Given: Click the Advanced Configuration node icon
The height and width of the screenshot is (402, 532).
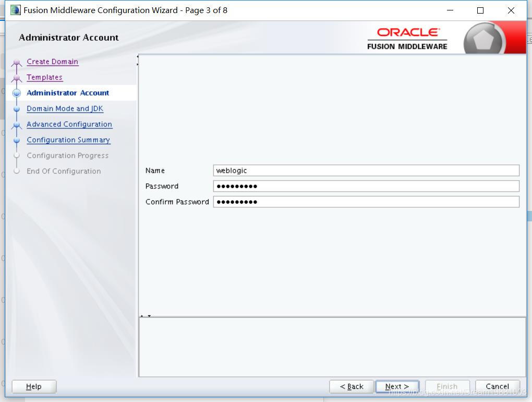Looking at the screenshot, I should pyautogui.click(x=17, y=125).
